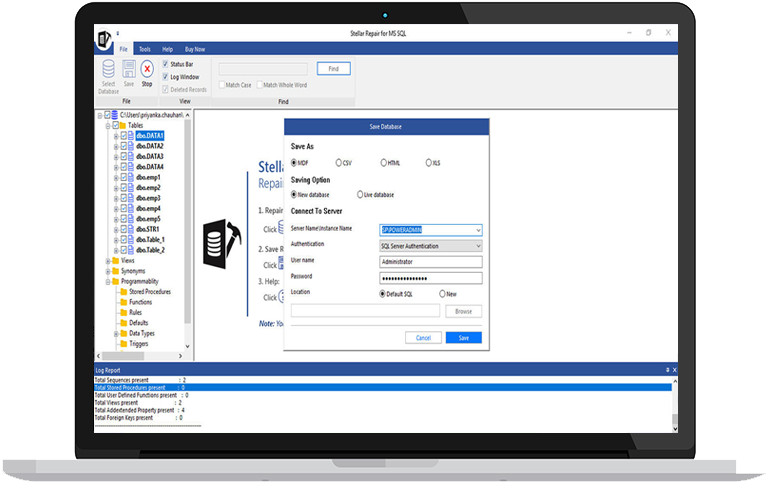The image size is (772, 488).
Task: Enable the Match Case checkbox
Action: pyautogui.click(x=222, y=85)
